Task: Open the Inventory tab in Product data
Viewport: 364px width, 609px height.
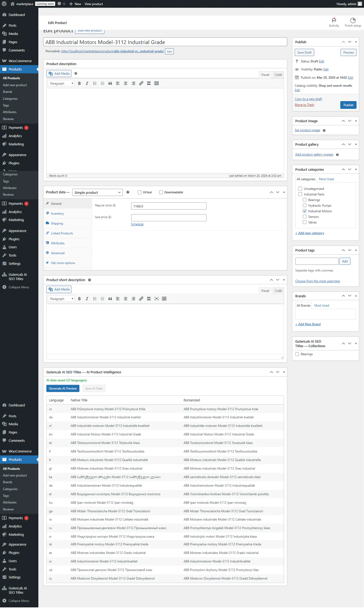Action: pos(68,213)
